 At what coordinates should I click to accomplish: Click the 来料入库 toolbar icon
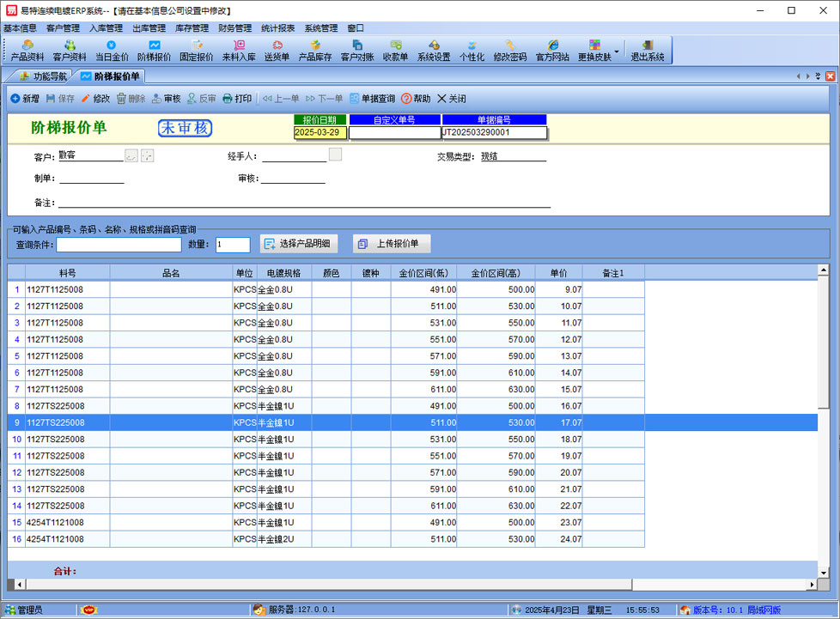pyautogui.click(x=239, y=51)
